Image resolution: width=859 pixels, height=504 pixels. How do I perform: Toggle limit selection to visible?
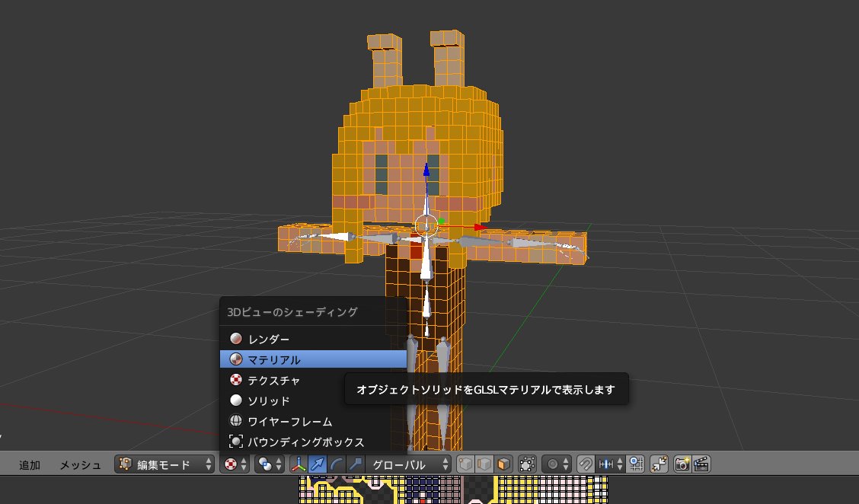[x=527, y=464]
